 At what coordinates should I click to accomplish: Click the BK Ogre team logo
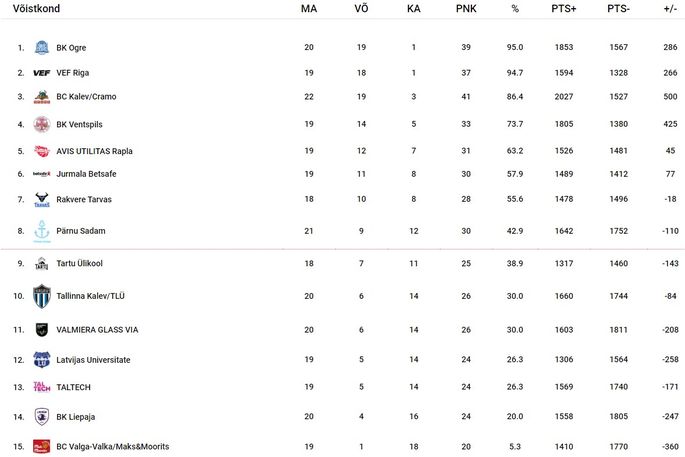tap(42, 47)
